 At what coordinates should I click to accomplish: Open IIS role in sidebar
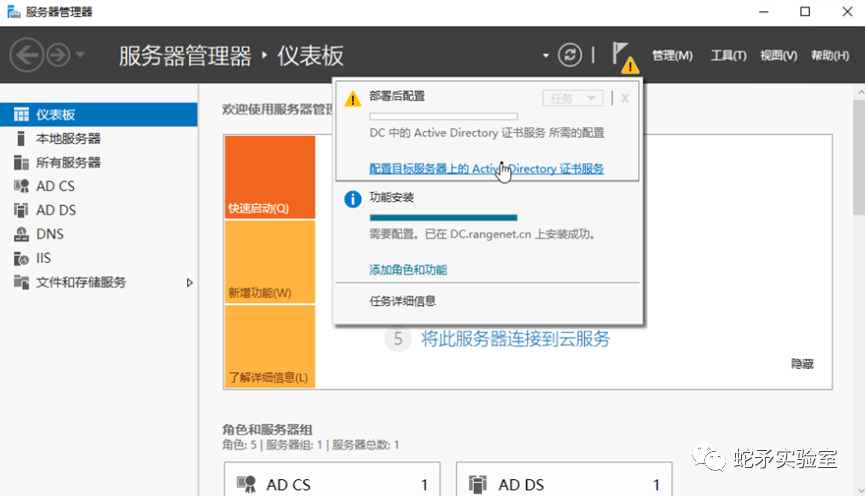pos(43,258)
